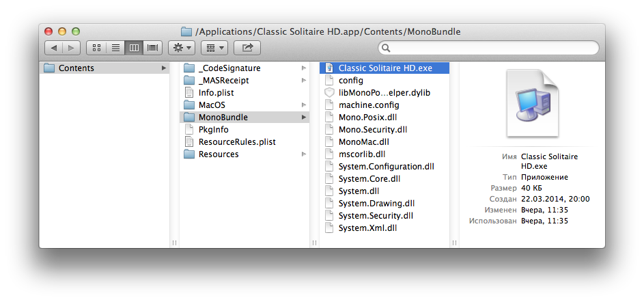Open the item arrangement dropdown
Image resolution: width=644 pixels, height=302 pixels.
click(214, 48)
